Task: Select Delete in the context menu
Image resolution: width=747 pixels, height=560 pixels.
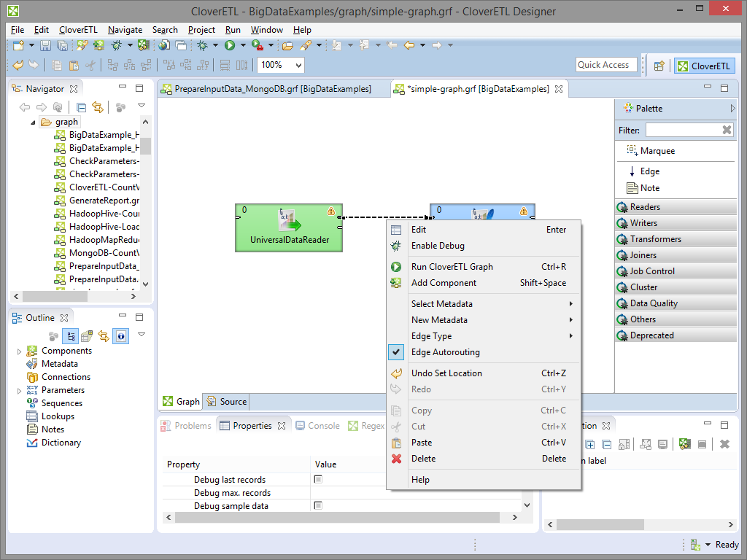Action: [x=423, y=459]
